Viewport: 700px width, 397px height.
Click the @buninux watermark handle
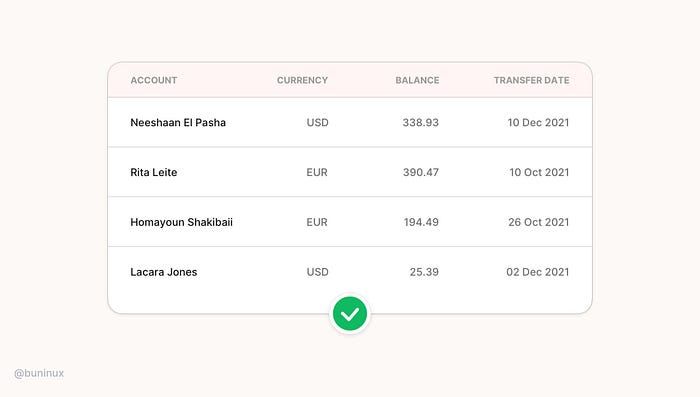(39, 373)
